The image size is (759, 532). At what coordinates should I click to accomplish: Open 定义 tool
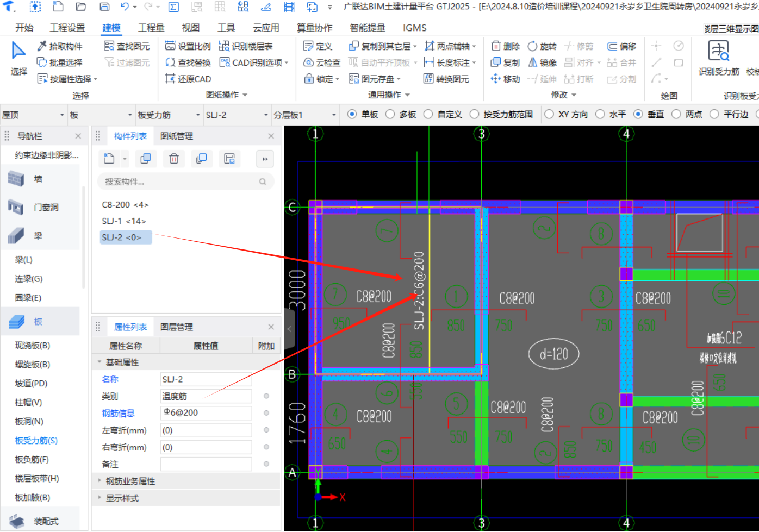pyautogui.click(x=318, y=47)
